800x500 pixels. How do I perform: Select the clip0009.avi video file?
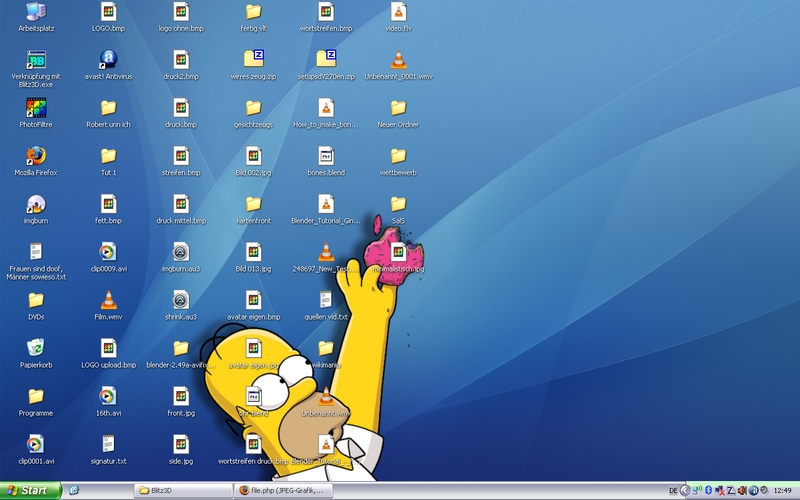click(108, 252)
